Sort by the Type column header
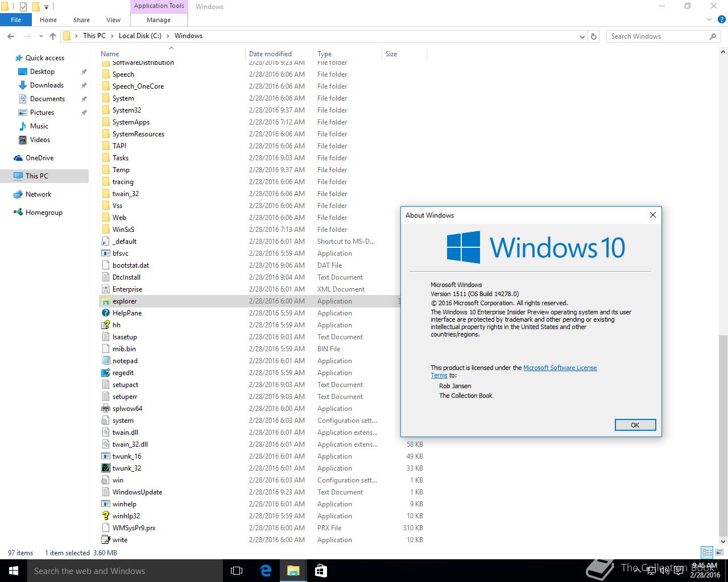 (x=348, y=54)
